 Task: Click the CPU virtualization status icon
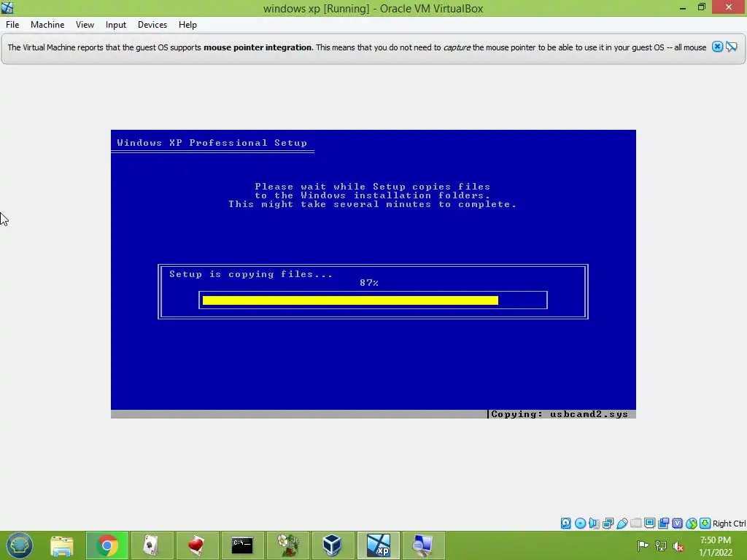click(677, 524)
